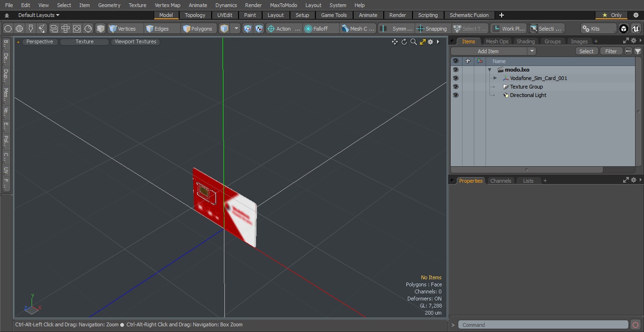Viewport: 644px width, 332px height.
Task: Switch to the Channels tab
Action: [501, 181]
